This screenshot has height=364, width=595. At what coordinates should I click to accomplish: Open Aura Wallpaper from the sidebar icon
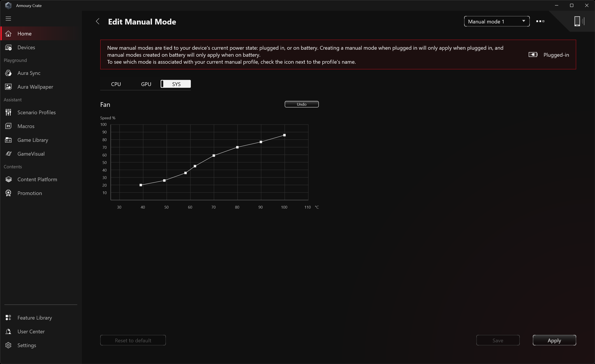click(9, 87)
